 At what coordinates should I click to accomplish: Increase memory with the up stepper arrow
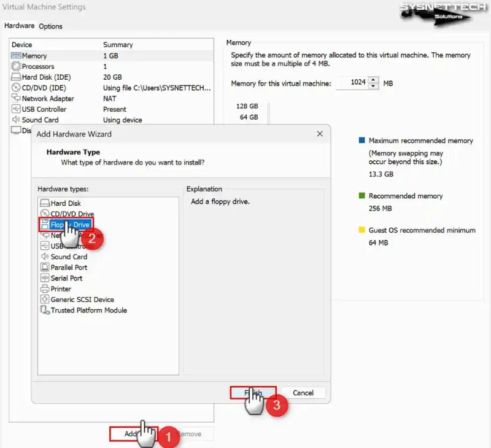tap(373, 80)
